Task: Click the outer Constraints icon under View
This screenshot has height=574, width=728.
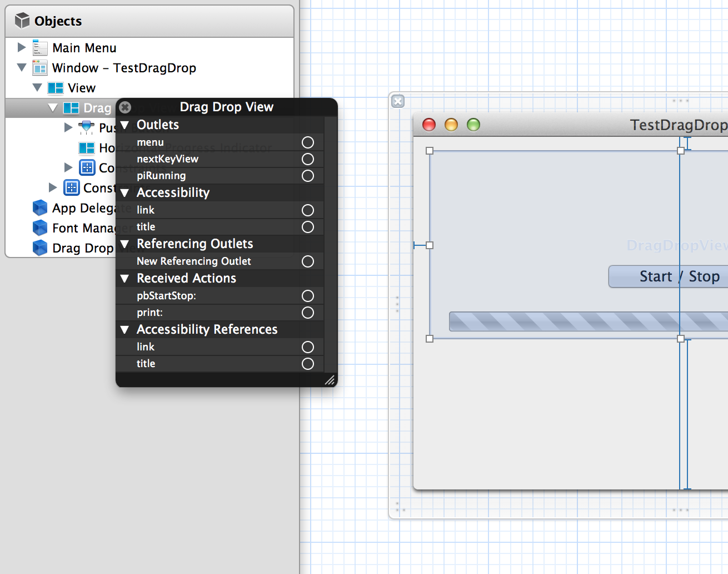Action: pyautogui.click(x=72, y=187)
